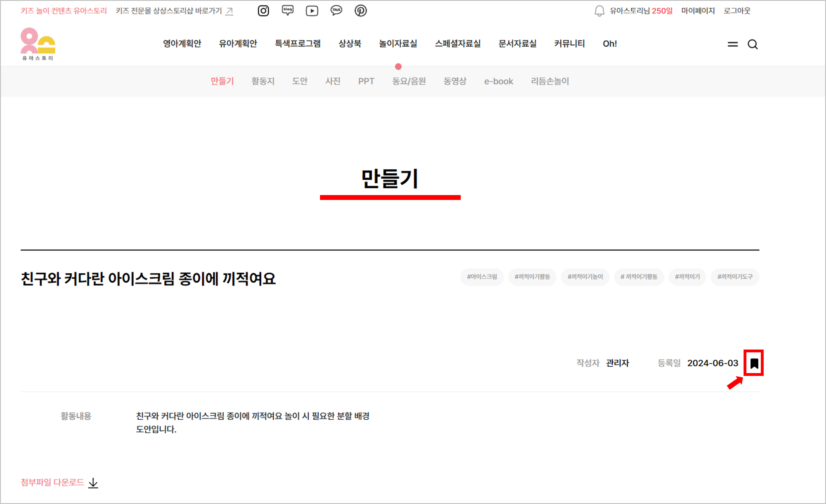Screen dimensions: 826x504
Task: Click the author name 관리자
Action: click(x=617, y=363)
